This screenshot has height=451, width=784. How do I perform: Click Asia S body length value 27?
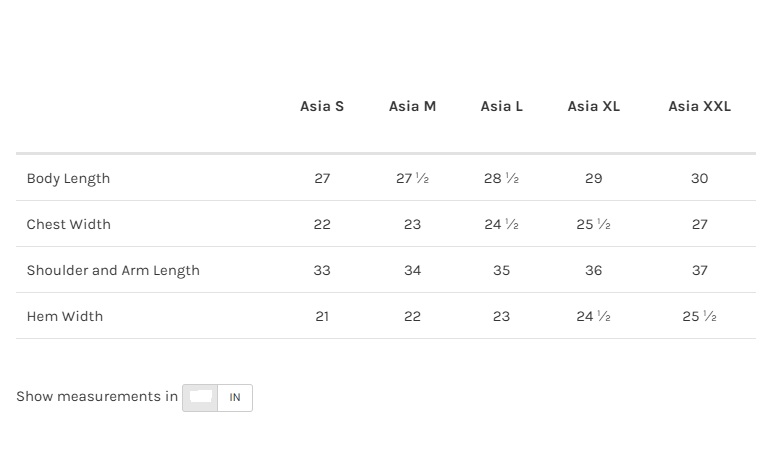[322, 178]
